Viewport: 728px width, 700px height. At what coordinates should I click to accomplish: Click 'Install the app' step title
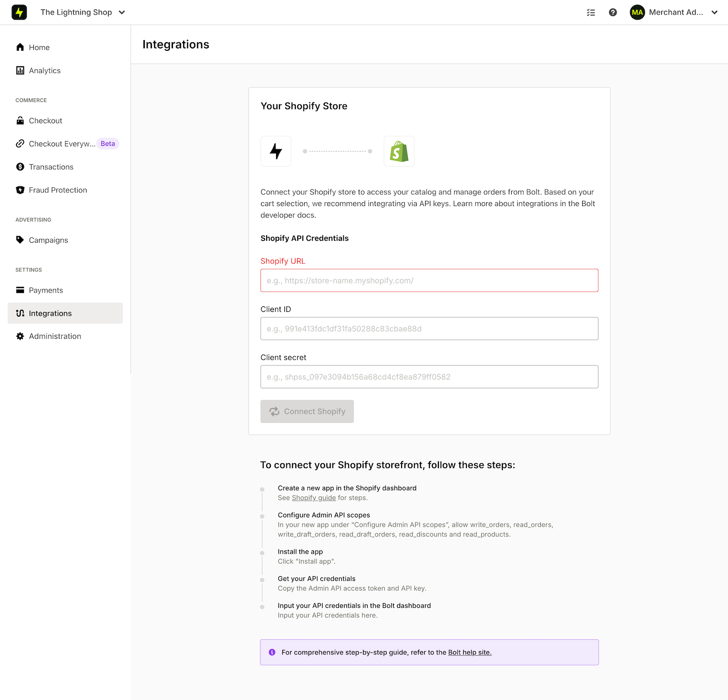click(x=301, y=552)
